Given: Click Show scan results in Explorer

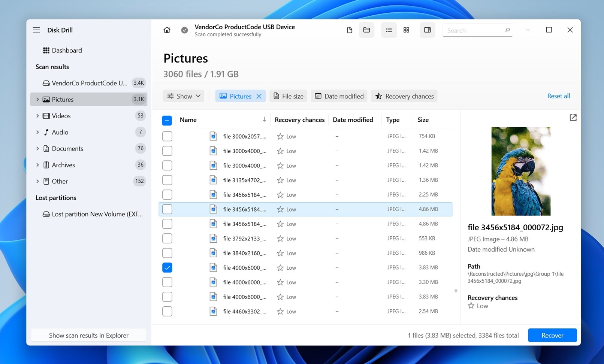Looking at the screenshot, I should pyautogui.click(x=89, y=336).
